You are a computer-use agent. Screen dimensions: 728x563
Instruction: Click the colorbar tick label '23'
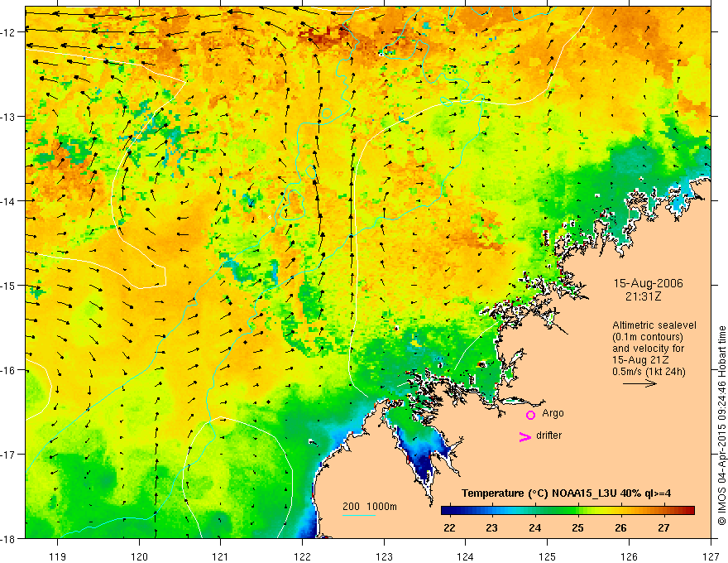[491, 528]
